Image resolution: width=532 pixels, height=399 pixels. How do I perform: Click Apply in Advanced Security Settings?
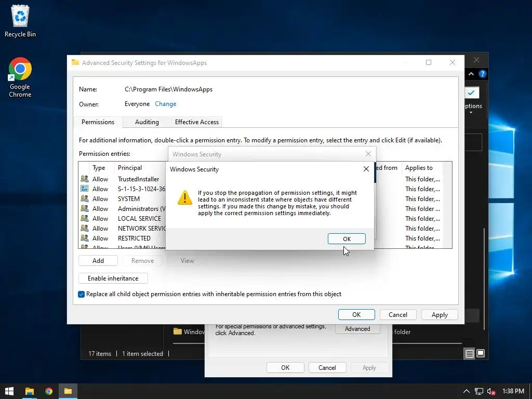(x=440, y=314)
